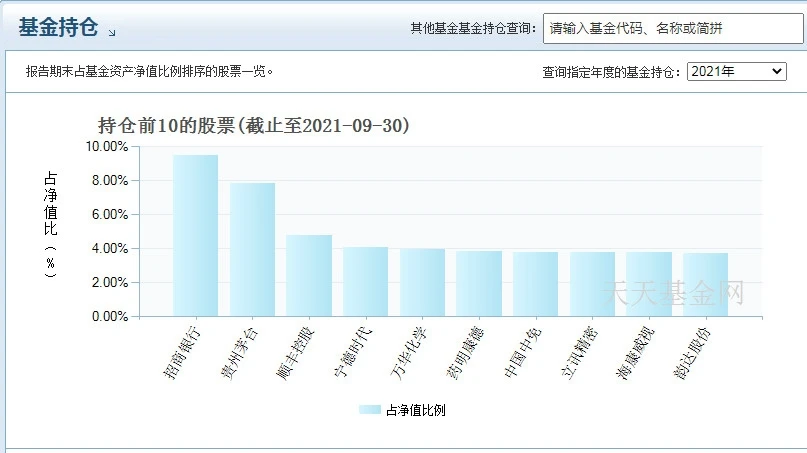This screenshot has width=807, height=453.
Task: Click the 立讯精密 axis label
Action: [579, 353]
